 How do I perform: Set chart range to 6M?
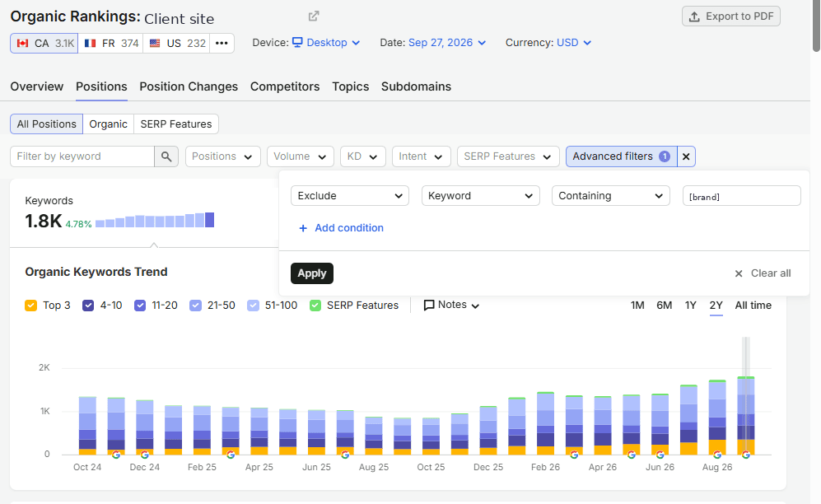pos(664,306)
